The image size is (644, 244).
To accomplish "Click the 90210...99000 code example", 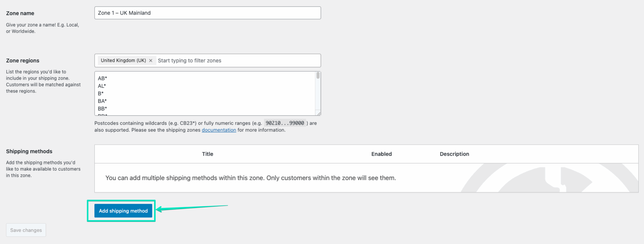I will pos(285,123).
